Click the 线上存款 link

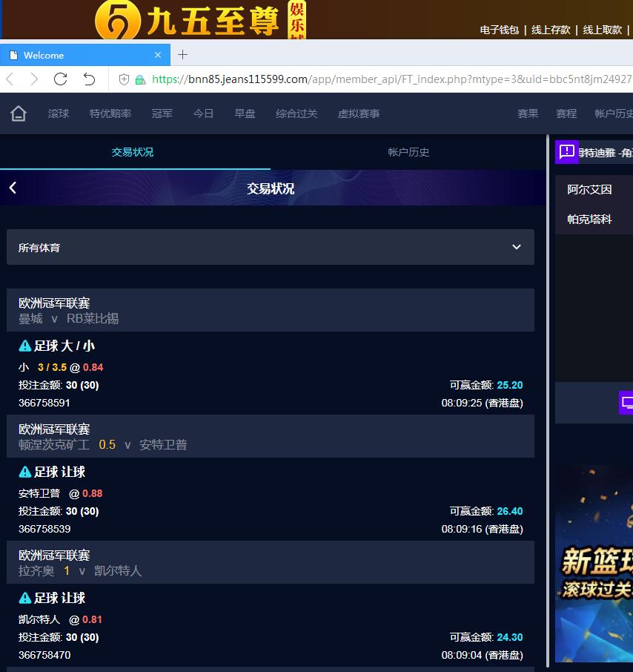click(551, 30)
